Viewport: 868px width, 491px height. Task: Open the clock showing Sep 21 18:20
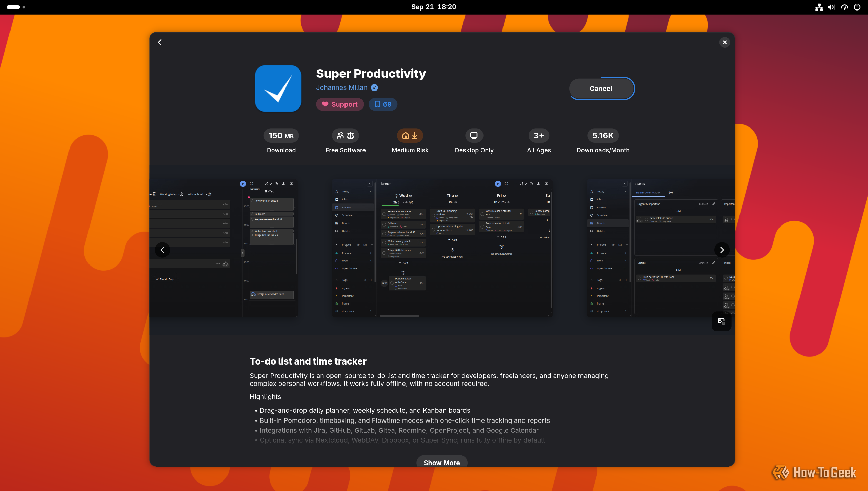click(x=434, y=7)
